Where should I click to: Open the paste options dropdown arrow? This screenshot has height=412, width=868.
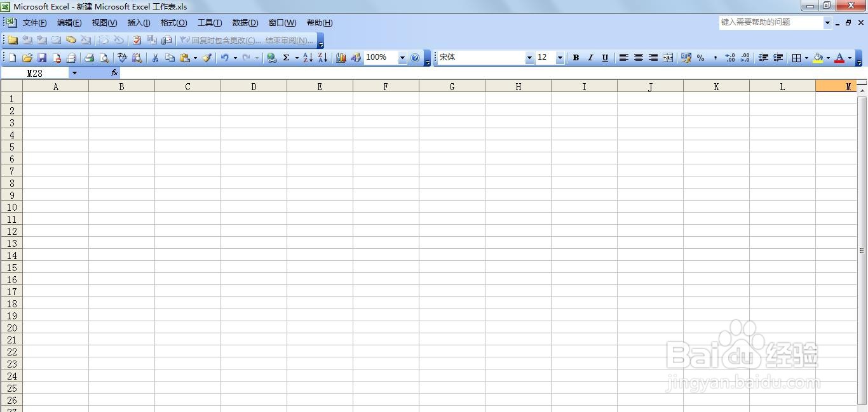195,58
